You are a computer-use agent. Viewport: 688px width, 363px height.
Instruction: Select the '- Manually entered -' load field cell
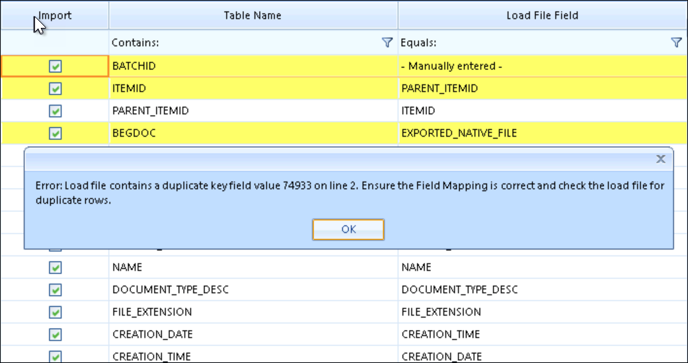click(x=543, y=66)
